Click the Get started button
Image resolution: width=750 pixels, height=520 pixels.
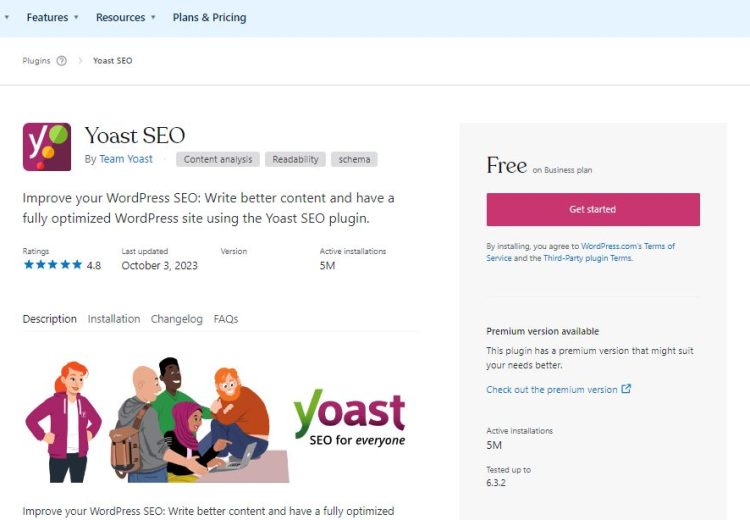(593, 210)
